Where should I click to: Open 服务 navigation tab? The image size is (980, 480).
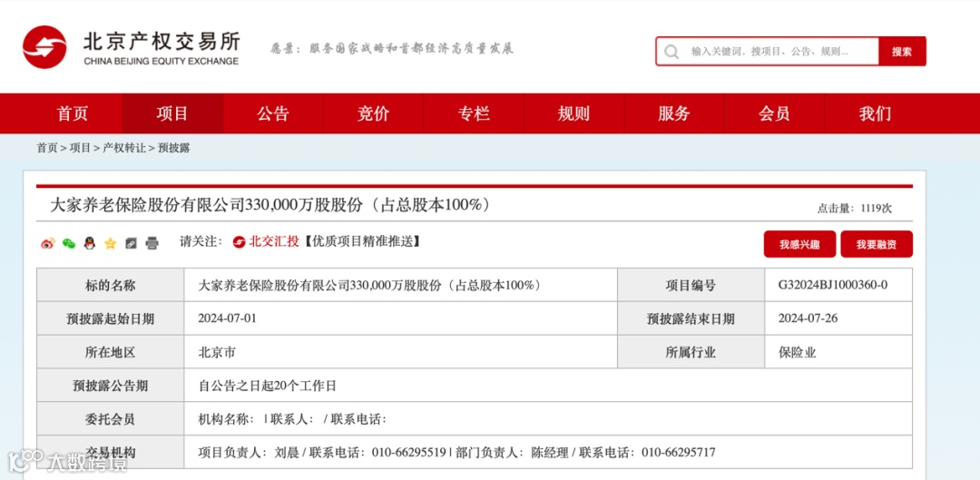(x=673, y=113)
